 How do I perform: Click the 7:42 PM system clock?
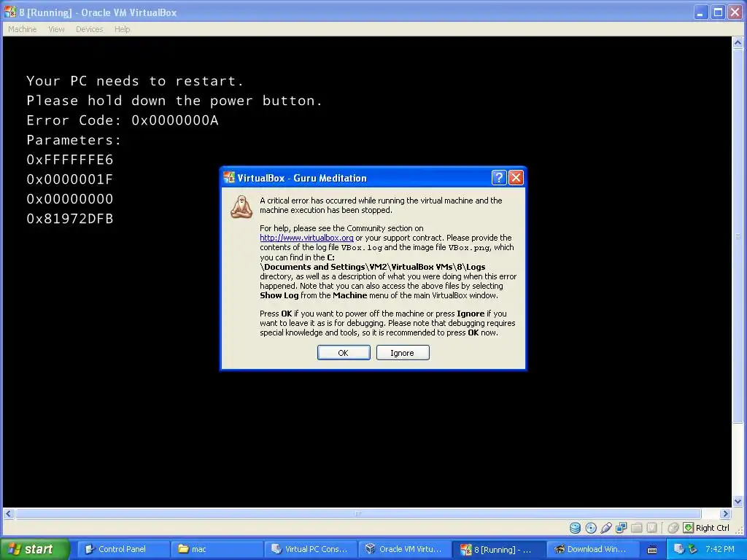click(720, 549)
